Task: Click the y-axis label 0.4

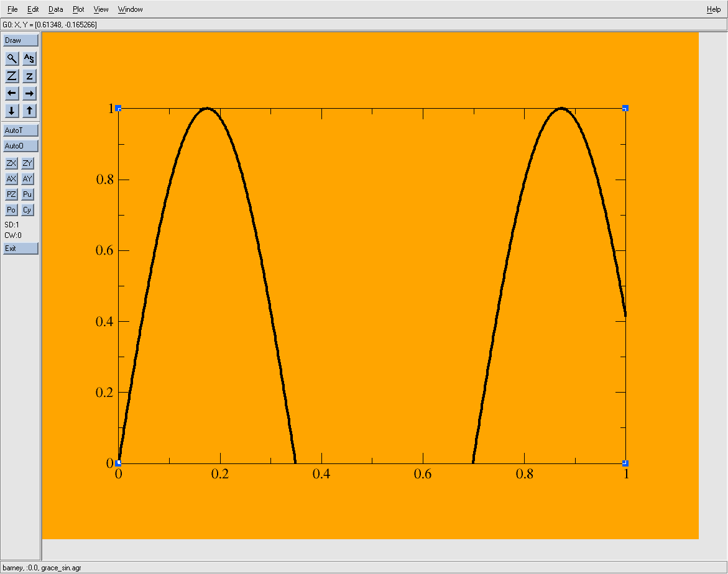Action: point(104,322)
